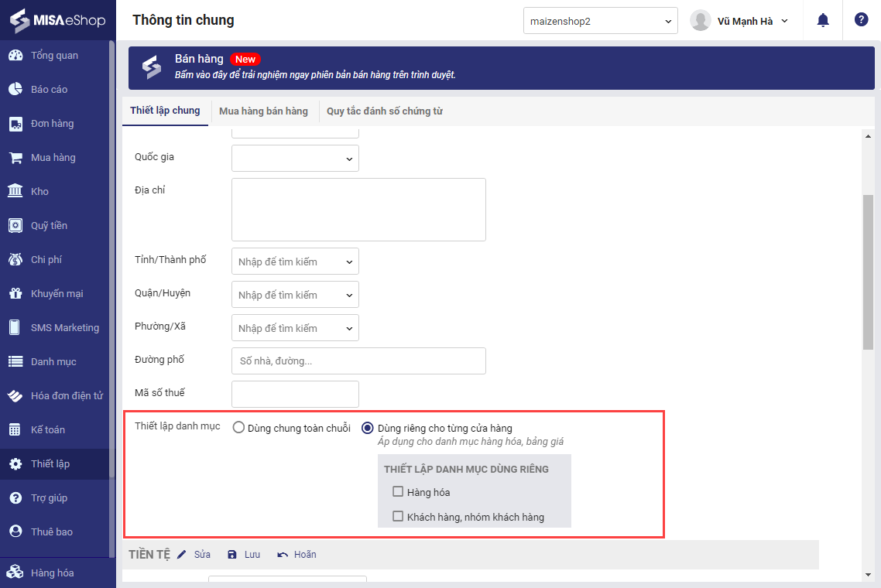Expand the Quốc gia dropdown
The width and height of the screenshot is (881, 588).
click(295, 158)
